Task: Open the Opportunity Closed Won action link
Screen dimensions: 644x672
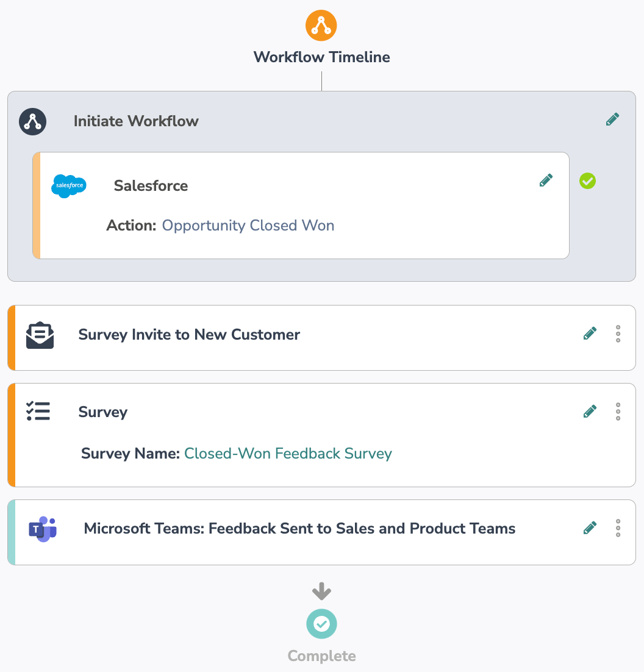Action: tap(248, 226)
